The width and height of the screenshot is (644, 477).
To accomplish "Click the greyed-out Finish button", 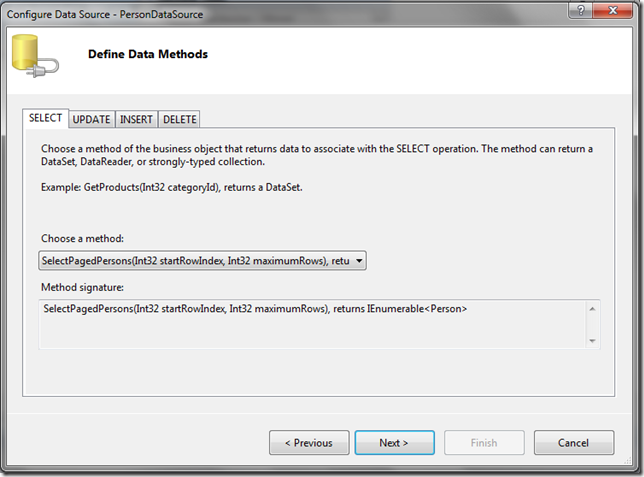I will tap(484, 442).
